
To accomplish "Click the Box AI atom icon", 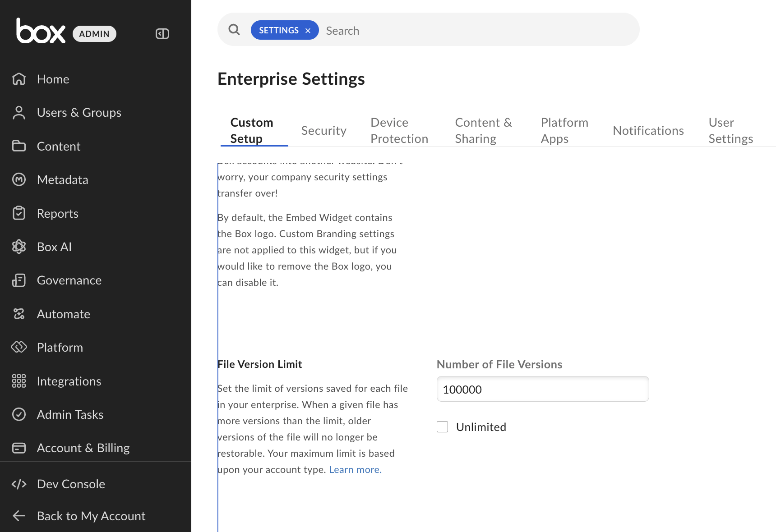I will pos(19,247).
